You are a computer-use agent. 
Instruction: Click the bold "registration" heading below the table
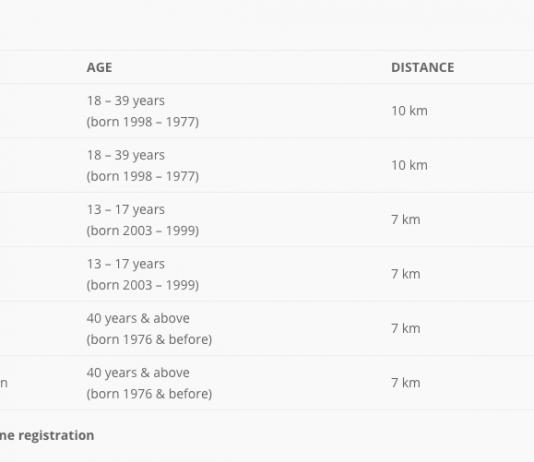(56, 436)
